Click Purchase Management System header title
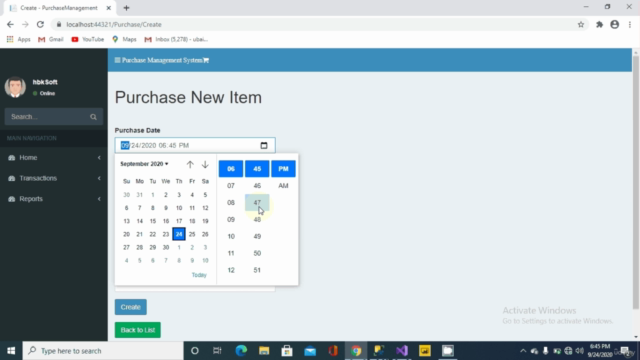Image resolution: width=640 pixels, height=360 pixels. (x=162, y=60)
